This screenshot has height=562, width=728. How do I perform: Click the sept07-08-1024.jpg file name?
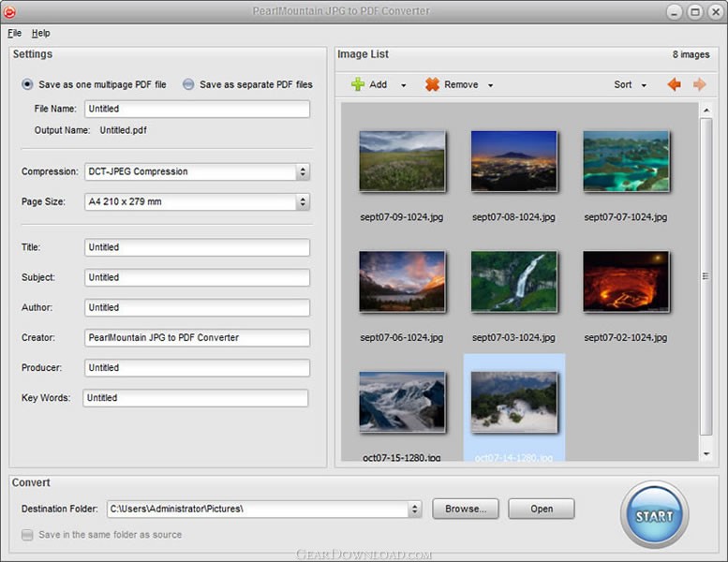(513, 217)
